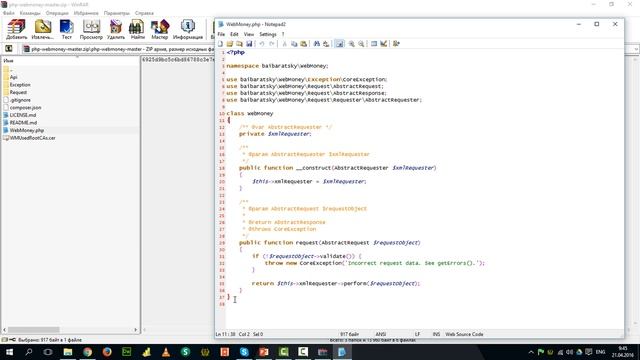The width and height of the screenshot is (640, 360).
Task: Click WinRAR's Удалить (Delete) icon
Action: (116, 29)
